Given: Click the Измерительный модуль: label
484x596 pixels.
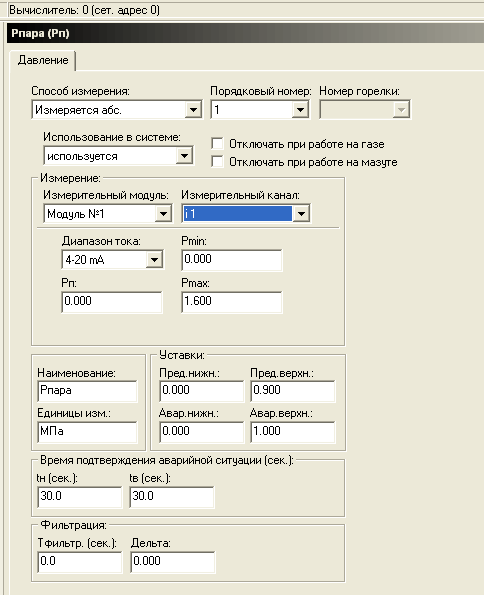Looking at the screenshot, I should (106, 195).
